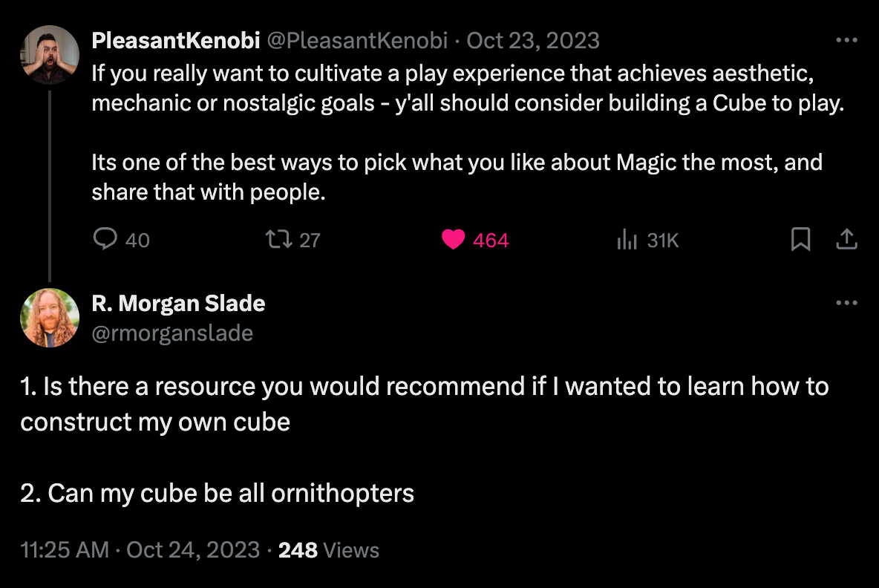Click the 464 likes count
The width and height of the screenshot is (879, 588).
(491, 240)
